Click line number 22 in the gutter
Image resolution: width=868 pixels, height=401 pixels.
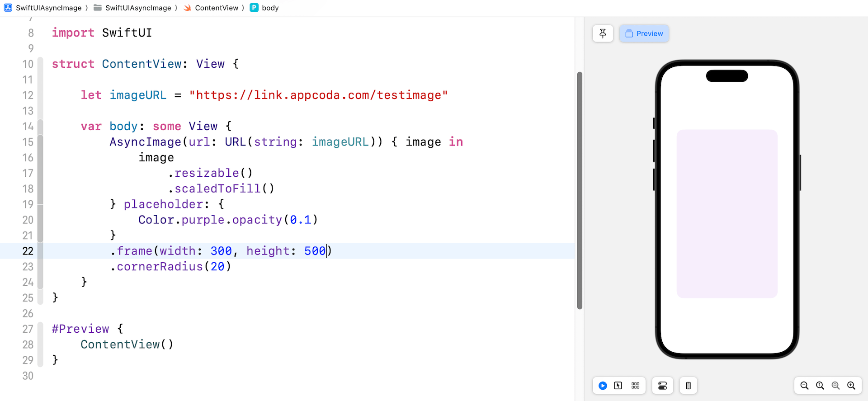(28, 251)
